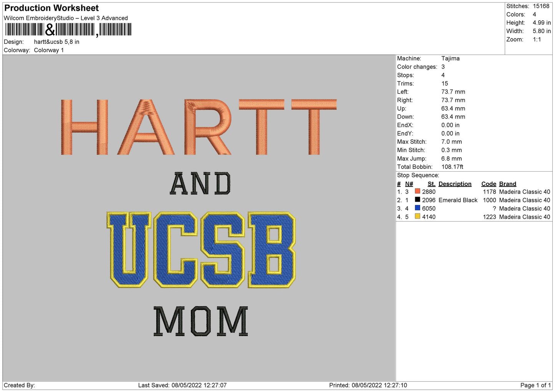Click the design name hartt&ucsb 5,8 in

click(x=57, y=42)
